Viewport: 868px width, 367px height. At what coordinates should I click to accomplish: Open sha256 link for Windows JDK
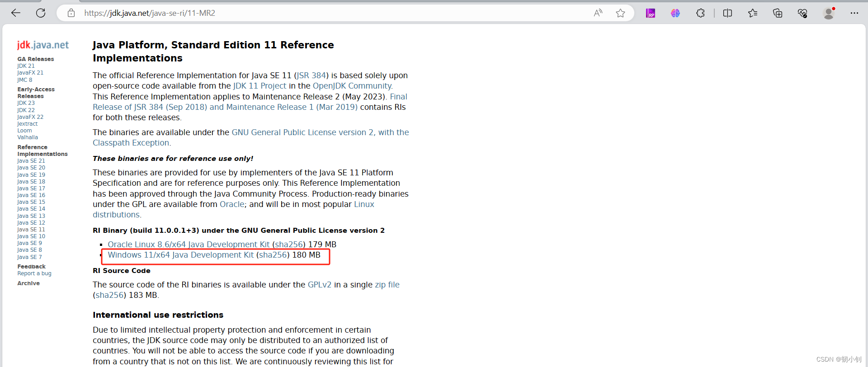pyautogui.click(x=273, y=255)
